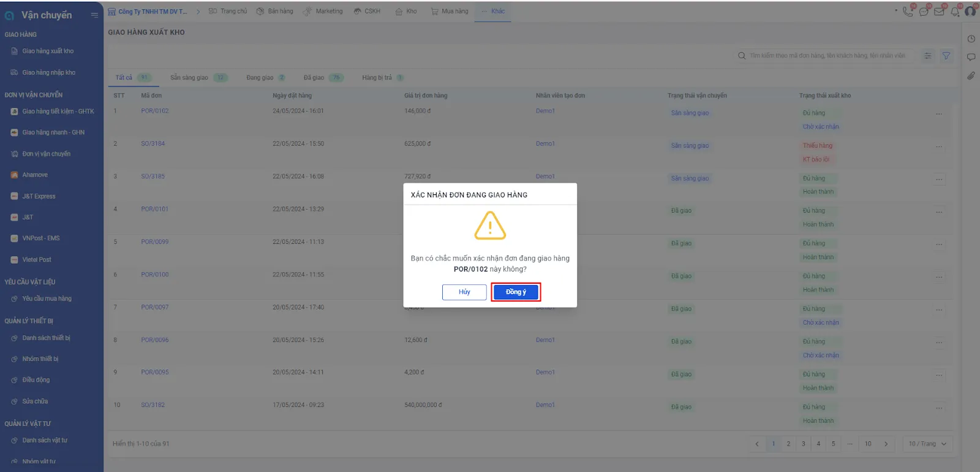Confirm with the Đồng ý button
This screenshot has height=472, width=980.
click(516, 292)
